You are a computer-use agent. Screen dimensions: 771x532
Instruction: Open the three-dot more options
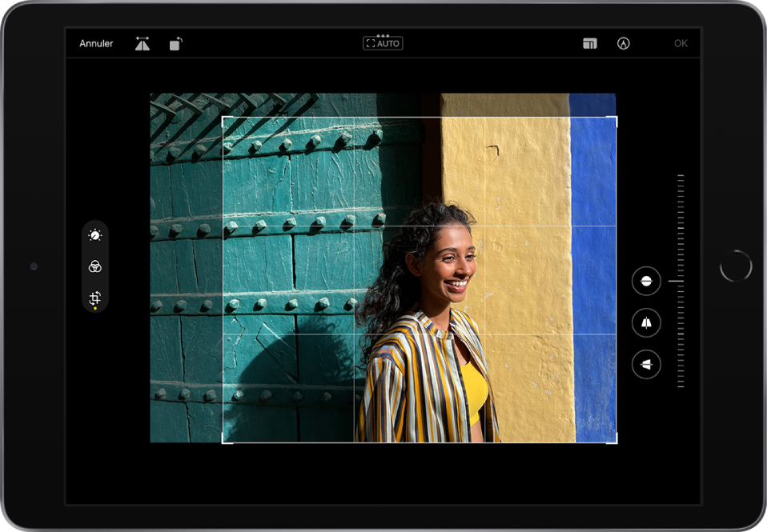pos(383,35)
